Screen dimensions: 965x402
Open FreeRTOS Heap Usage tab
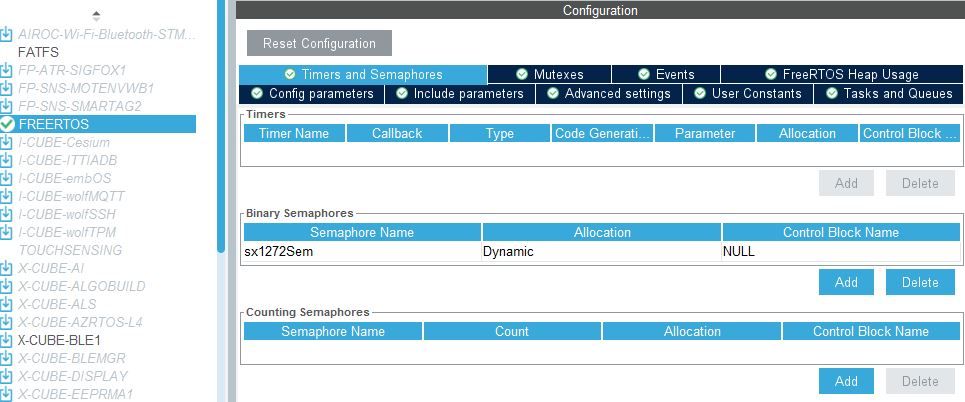(842, 74)
